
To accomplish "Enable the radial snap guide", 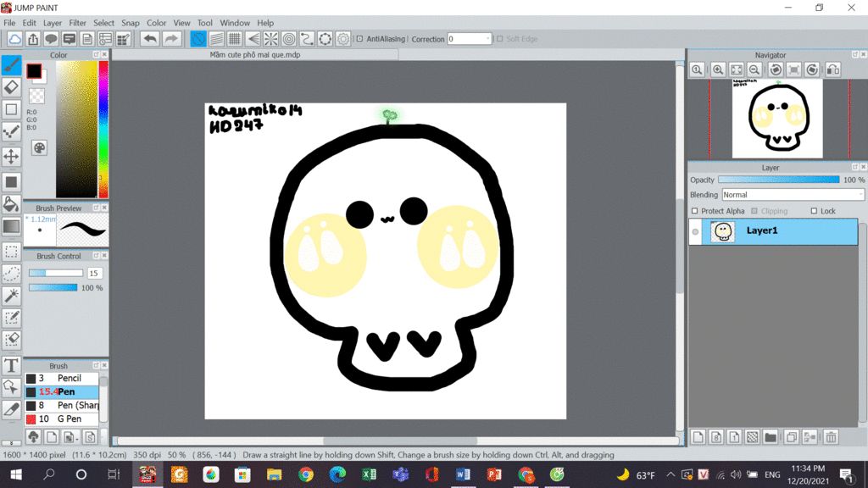I will (x=270, y=39).
